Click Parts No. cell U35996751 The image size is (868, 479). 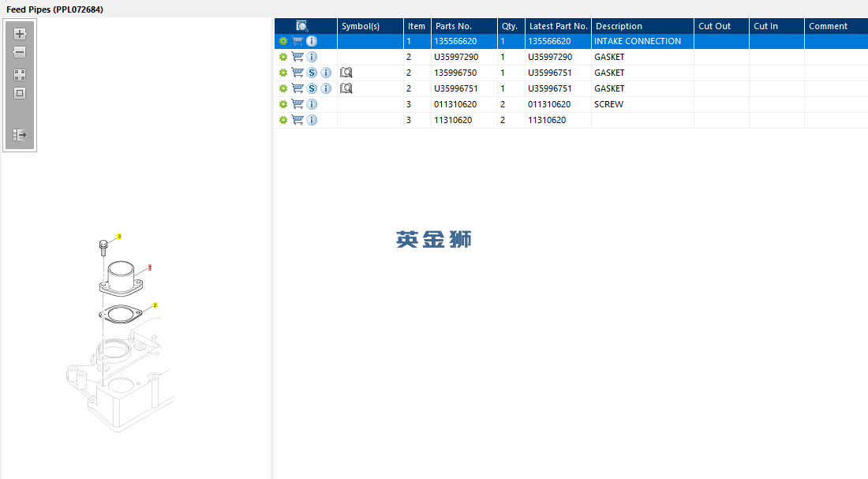point(465,88)
